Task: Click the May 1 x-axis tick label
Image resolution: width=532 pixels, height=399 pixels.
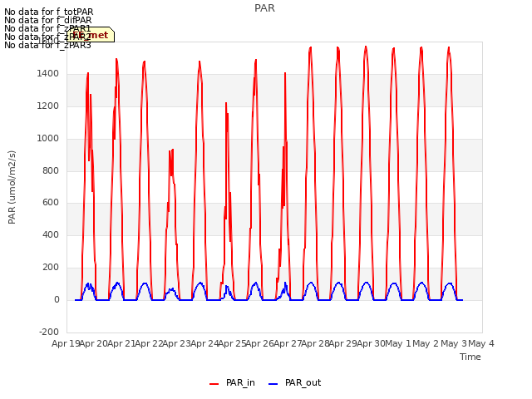Action: click(398, 343)
